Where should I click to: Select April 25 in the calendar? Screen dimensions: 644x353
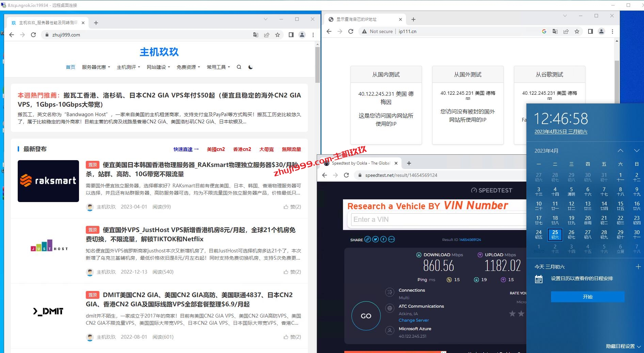[x=555, y=234]
